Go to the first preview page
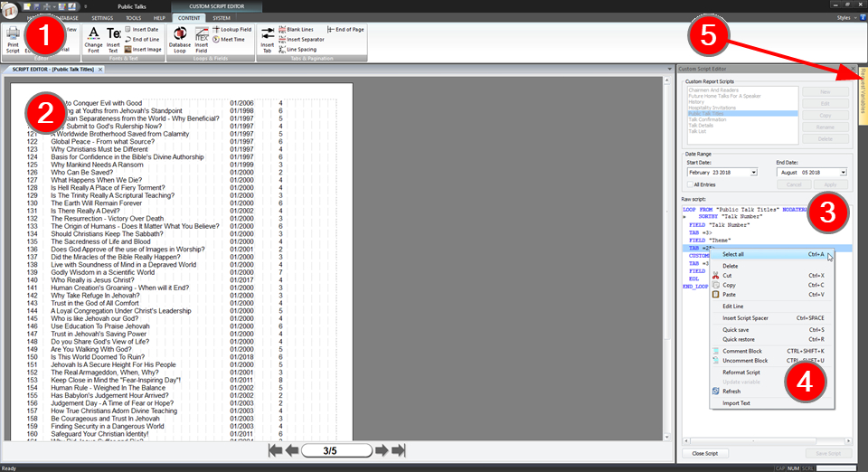This screenshot has height=472, width=868. (275, 450)
